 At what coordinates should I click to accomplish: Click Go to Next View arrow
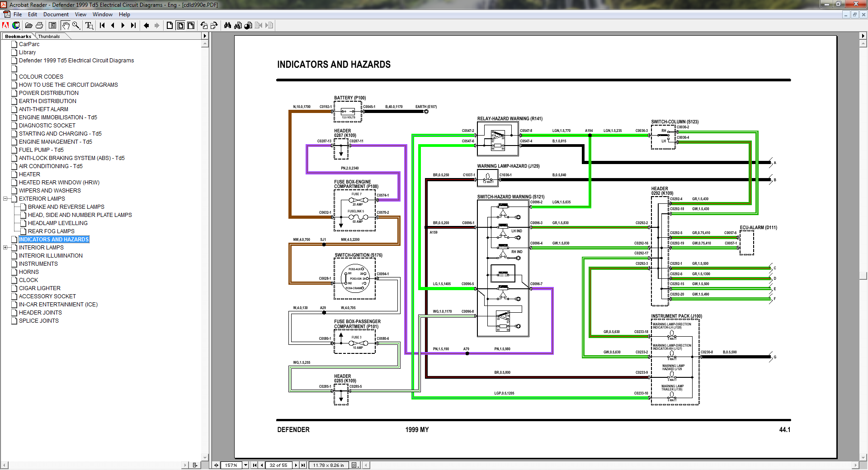[157, 25]
